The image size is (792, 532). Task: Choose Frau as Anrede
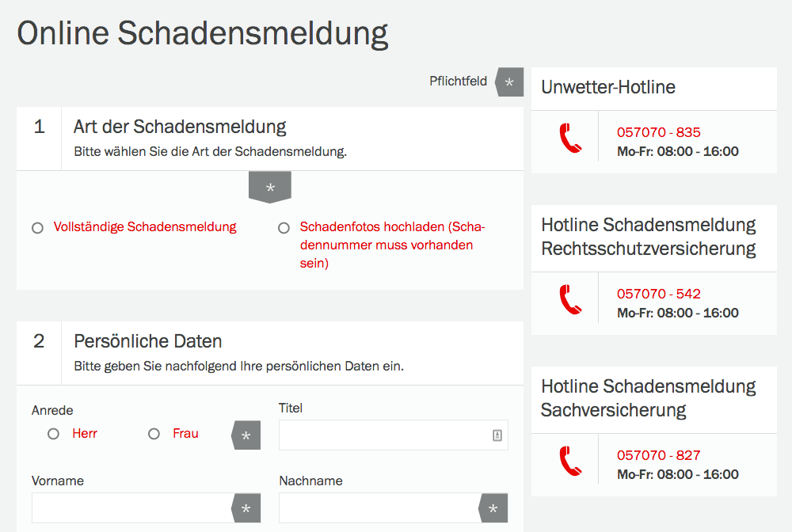154,434
